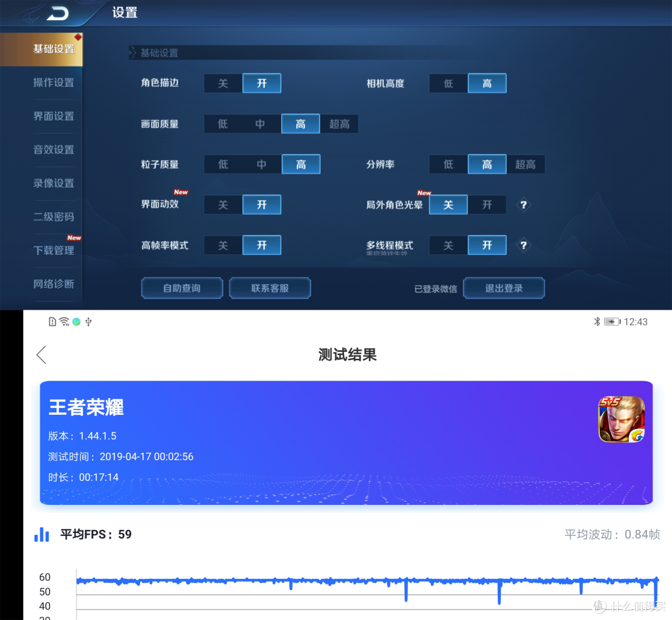Image resolution: width=672 pixels, height=620 pixels.
Task: Set 粒子质量 to 高
Action: click(x=301, y=164)
